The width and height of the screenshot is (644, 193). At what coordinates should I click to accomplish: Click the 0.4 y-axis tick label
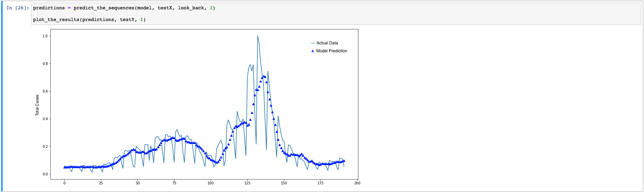[x=45, y=119]
